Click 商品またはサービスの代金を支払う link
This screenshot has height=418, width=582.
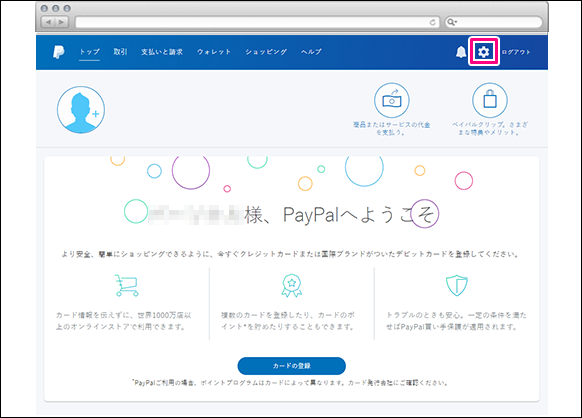[x=392, y=128]
